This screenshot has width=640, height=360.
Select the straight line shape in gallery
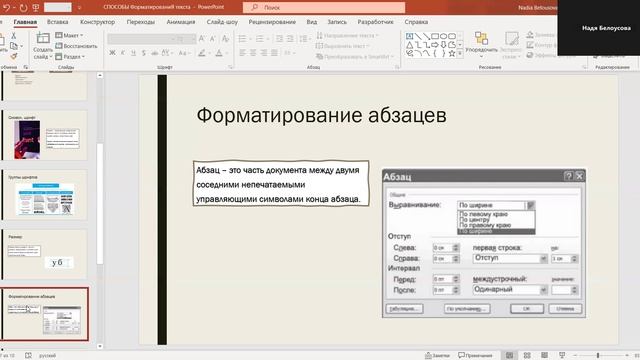coord(418,36)
